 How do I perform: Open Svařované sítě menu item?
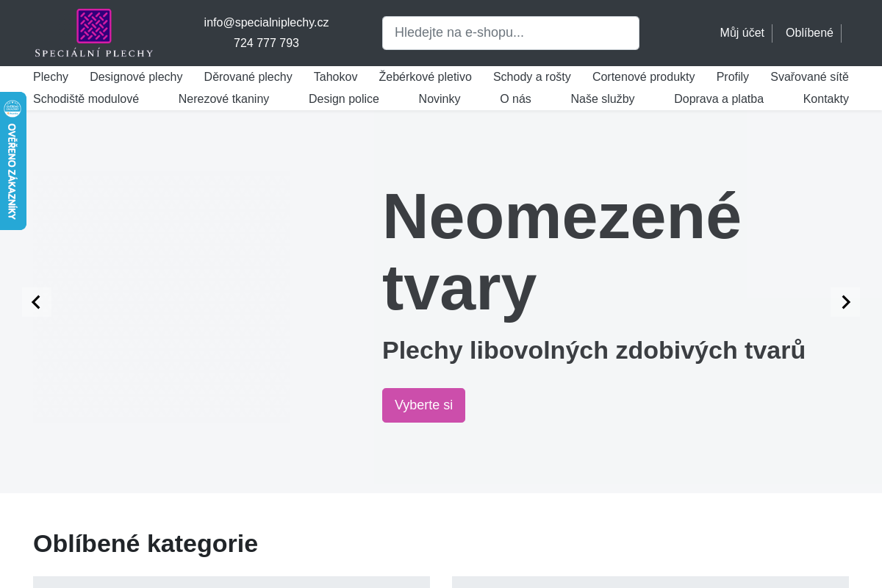tap(809, 77)
